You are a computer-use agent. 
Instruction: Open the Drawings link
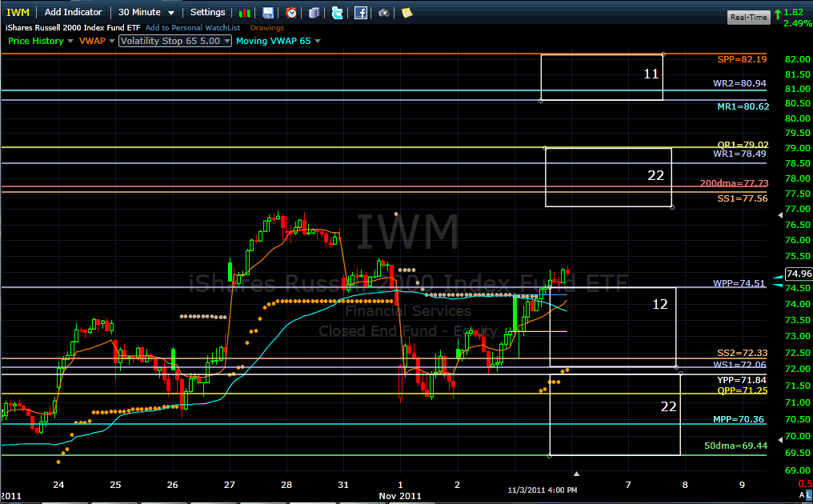click(x=267, y=28)
